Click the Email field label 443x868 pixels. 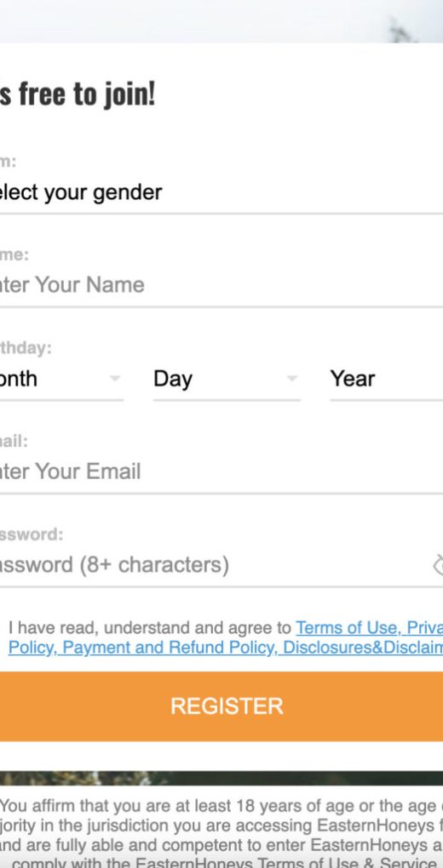point(14,441)
